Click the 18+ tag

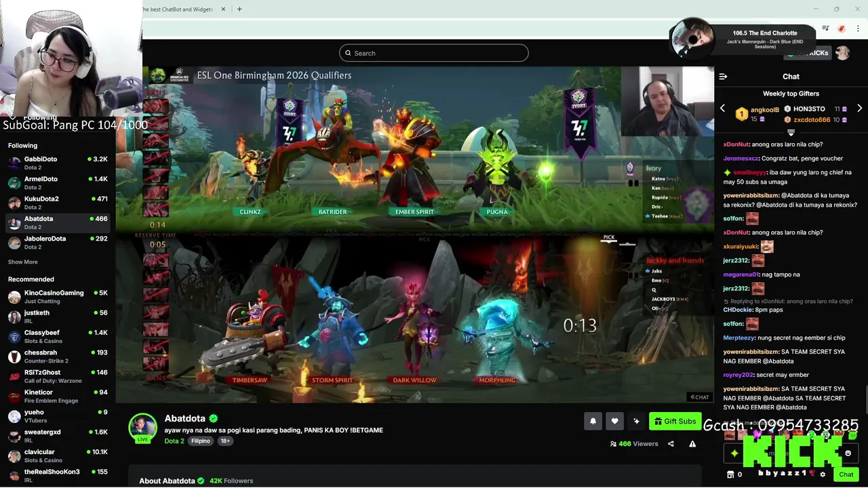pos(225,441)
